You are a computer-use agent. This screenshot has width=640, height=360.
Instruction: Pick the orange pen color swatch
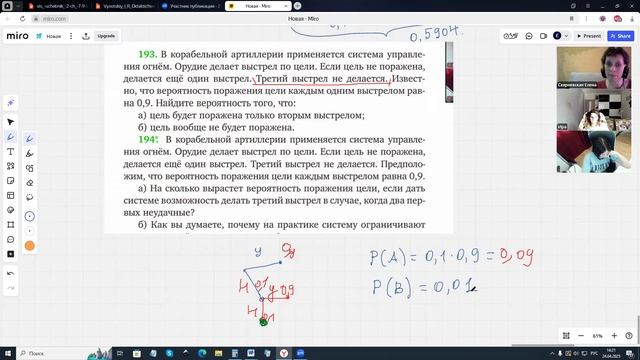tap(29, 246)
